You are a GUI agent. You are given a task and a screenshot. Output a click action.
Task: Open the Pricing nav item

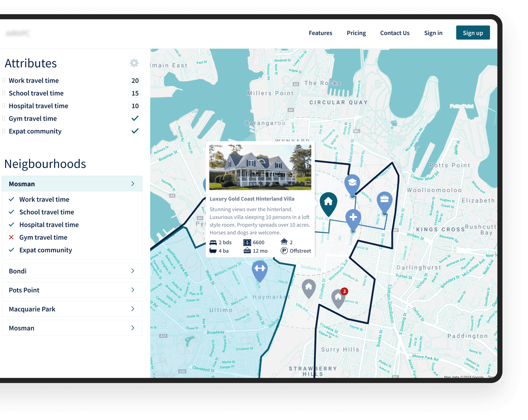coord(356,33)
